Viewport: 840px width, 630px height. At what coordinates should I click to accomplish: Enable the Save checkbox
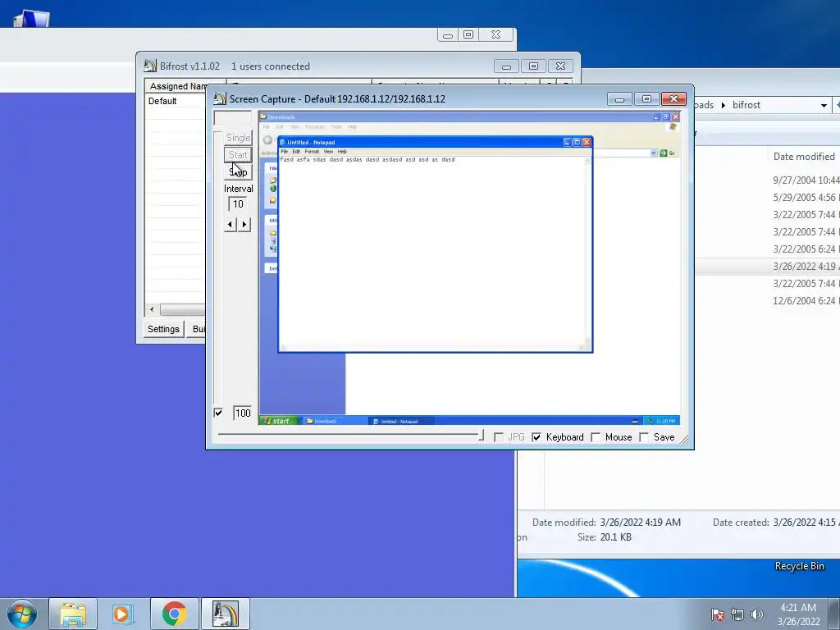[644, 437]
